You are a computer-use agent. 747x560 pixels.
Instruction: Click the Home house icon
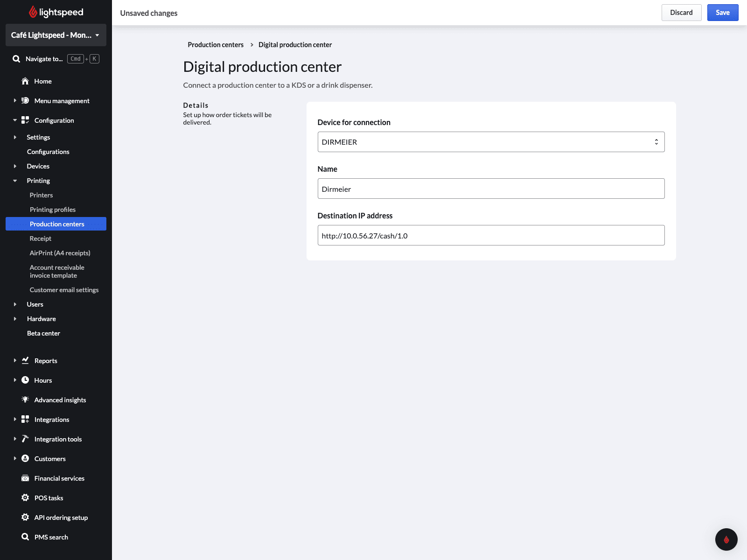25,81
